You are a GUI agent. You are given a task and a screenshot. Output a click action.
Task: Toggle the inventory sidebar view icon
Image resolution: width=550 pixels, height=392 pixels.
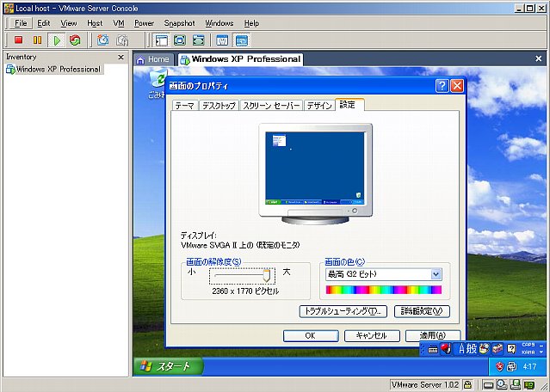click(x=161, y=40)
